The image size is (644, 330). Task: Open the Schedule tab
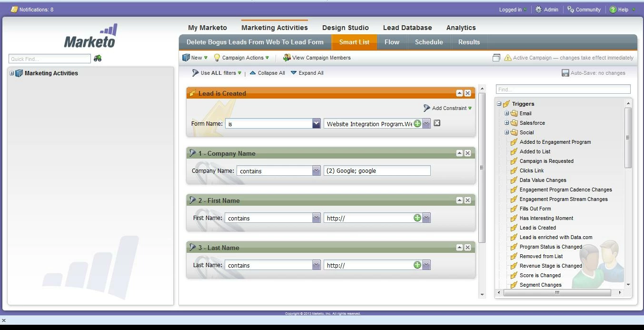429,42
